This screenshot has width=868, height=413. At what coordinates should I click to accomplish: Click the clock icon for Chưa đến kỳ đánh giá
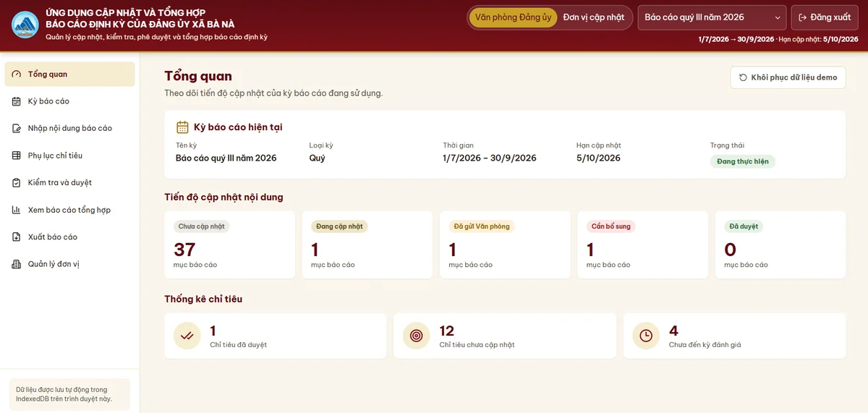tap(646, 336)
